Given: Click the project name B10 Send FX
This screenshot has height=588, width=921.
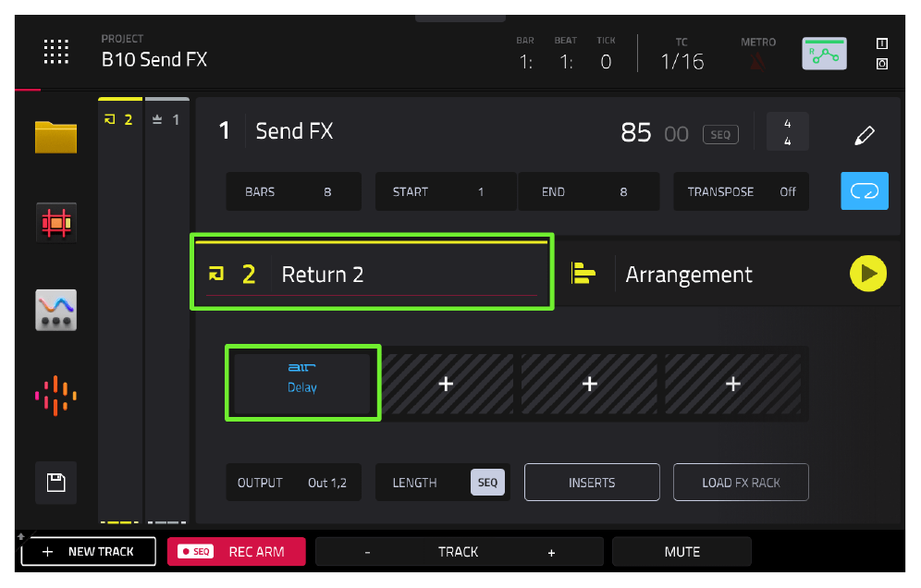Looking at the screenshot, I should [x=153, y=59].
